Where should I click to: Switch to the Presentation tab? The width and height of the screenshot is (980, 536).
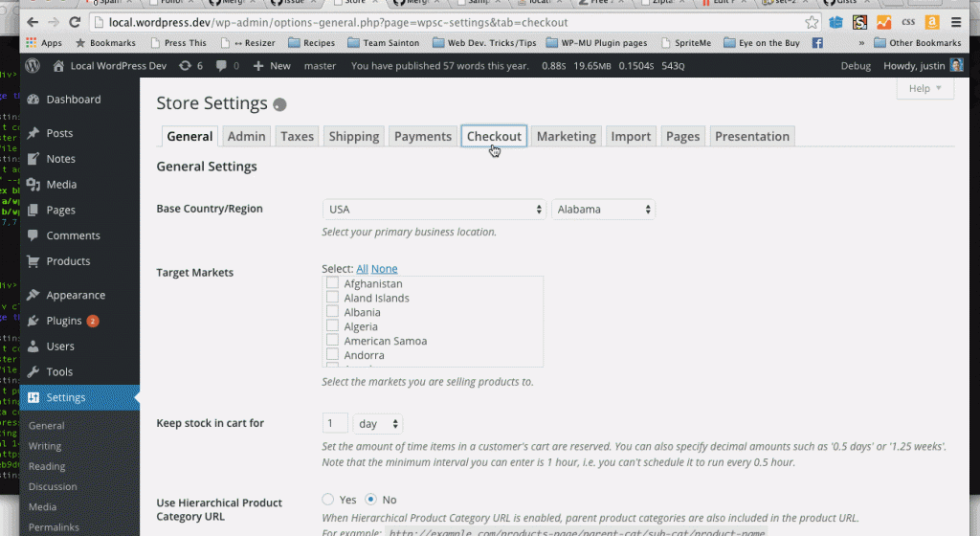[x=752, y=136]
